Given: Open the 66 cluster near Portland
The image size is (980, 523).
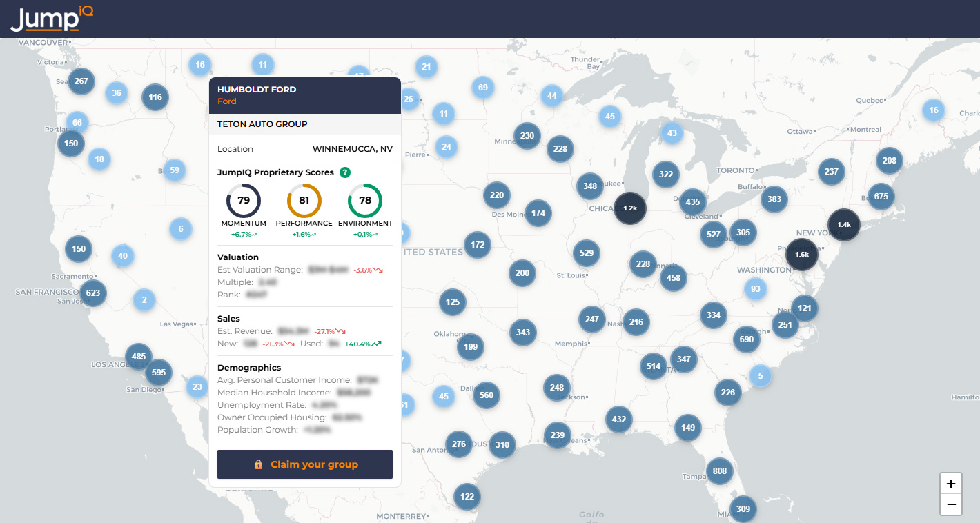Looking at the screenshot, I should pyautogui.click(x=77, y=123).
